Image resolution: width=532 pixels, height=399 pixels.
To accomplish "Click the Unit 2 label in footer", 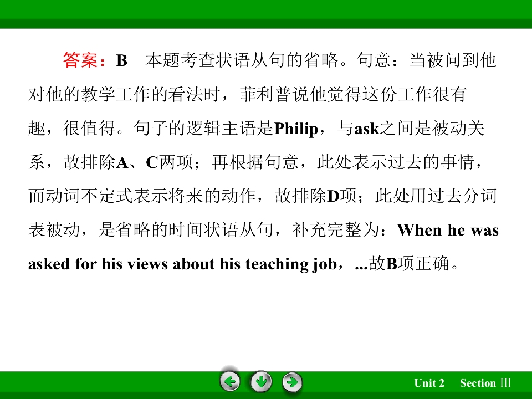I will 429,383.
